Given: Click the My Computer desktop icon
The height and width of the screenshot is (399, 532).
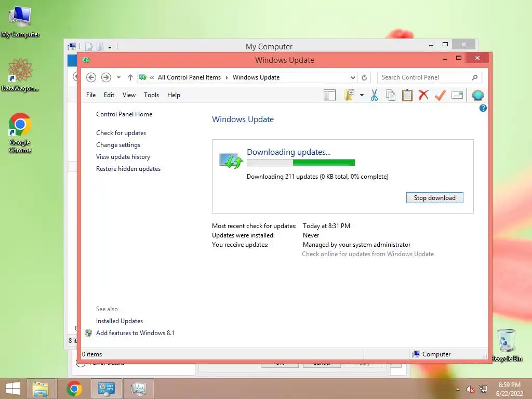Looking at the screenshot, I should click(x=20, y=21).
